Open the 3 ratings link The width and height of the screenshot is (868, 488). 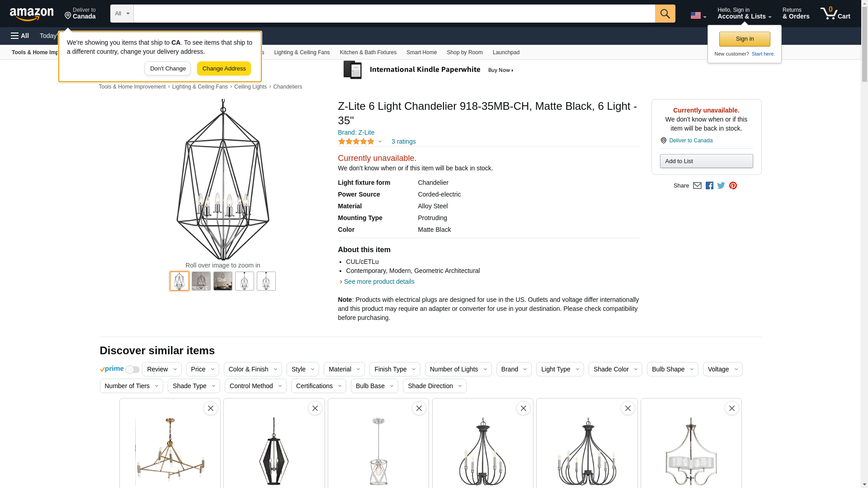[x=403, y=141]
